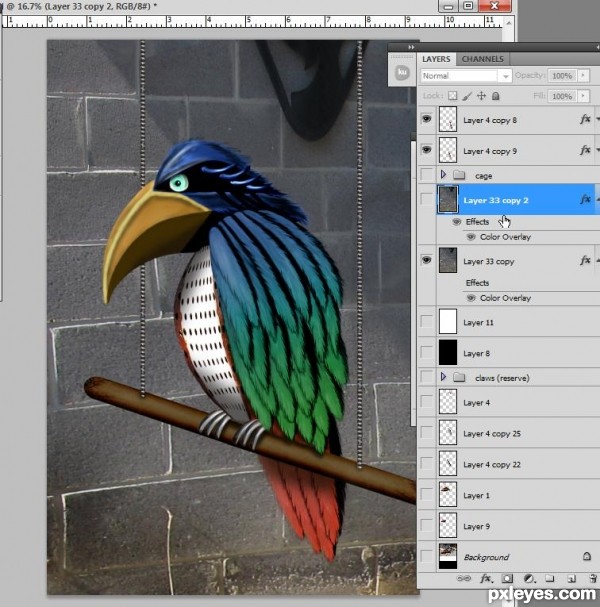Show the cage group
The width and height of the screenshot is (600, 607).
tap(427, 175)
